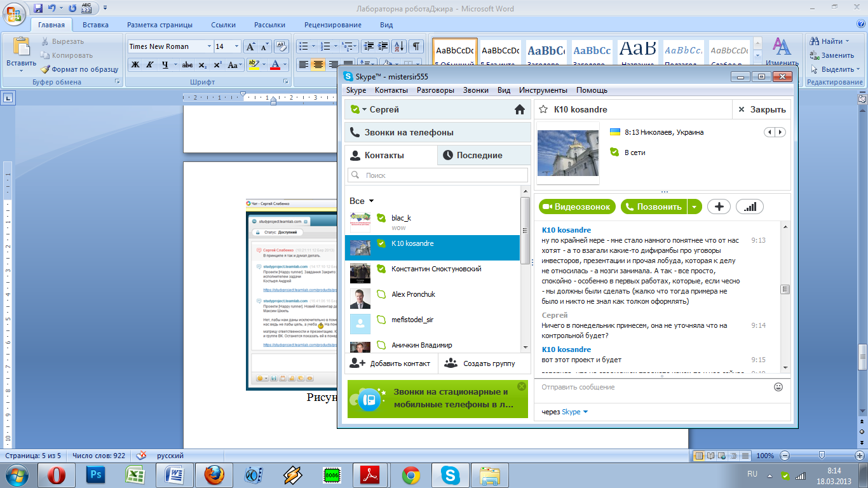The width and height of the screenshot is (868, 488).
Task: Toggle strikethrough (abc) formatting in Word
Action: [x=187, y=65]
